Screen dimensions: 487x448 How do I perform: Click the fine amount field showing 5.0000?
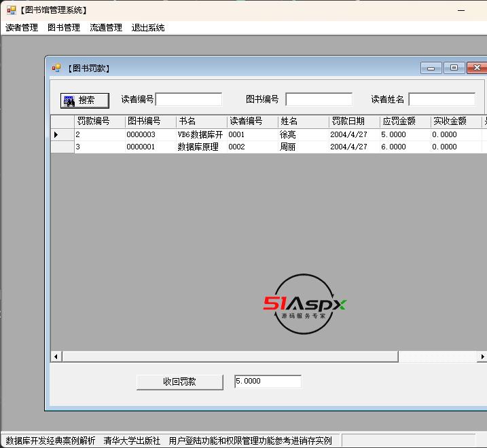268,381
